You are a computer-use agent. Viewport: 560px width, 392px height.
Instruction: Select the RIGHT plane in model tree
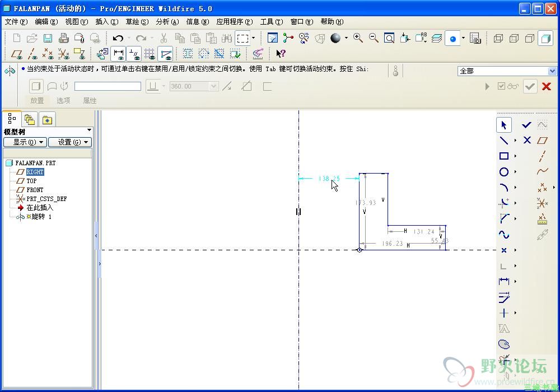coord(35,172)
